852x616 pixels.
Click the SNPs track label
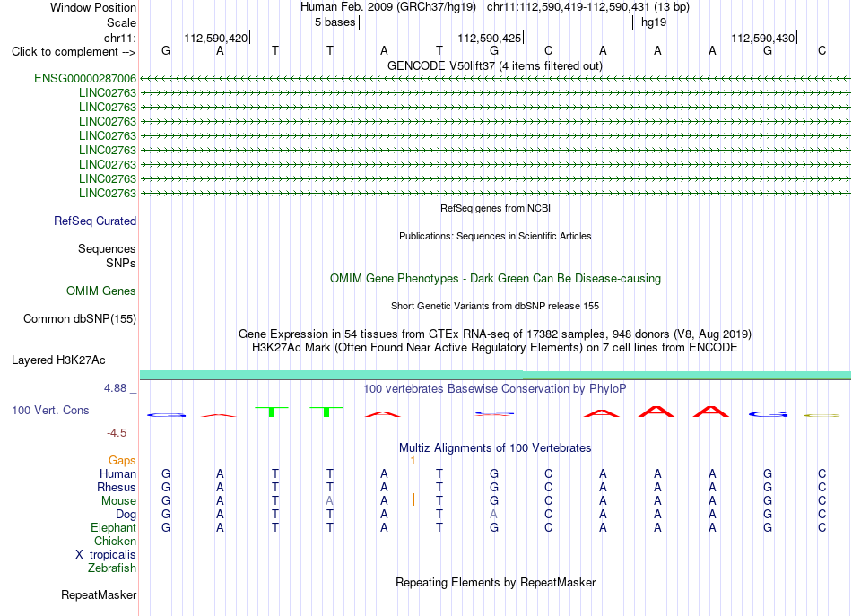121,263
